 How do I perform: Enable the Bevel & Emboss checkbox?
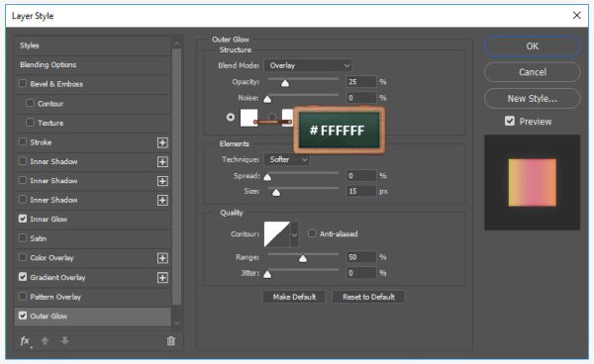(23, 83)
